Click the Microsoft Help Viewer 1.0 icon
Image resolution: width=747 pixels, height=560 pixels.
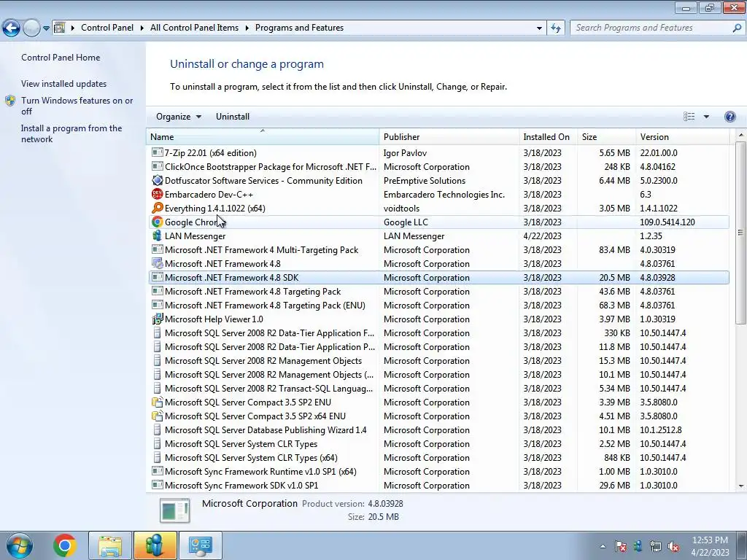(x=158, y=319)
